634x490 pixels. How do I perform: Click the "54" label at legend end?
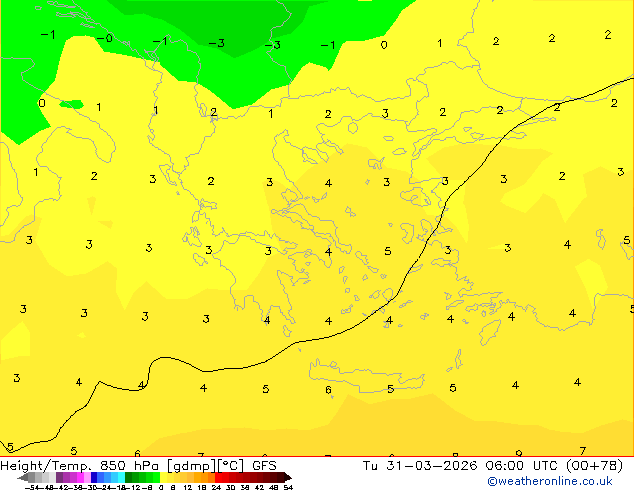click(288, 487)
